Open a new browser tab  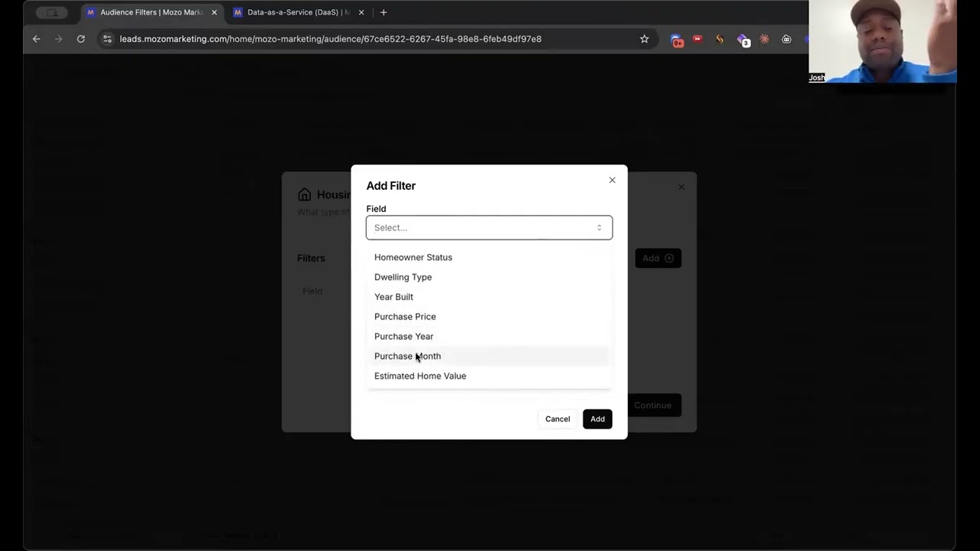click(x=384, y=12)
